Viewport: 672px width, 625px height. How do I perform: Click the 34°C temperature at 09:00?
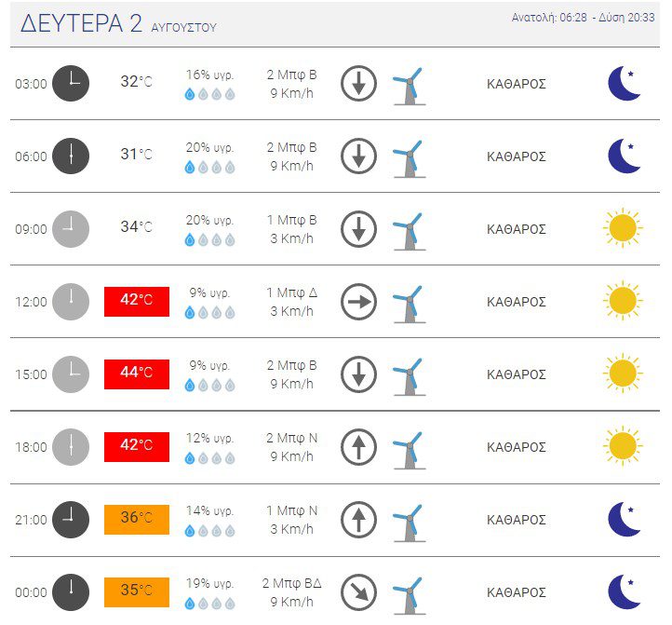136,226
